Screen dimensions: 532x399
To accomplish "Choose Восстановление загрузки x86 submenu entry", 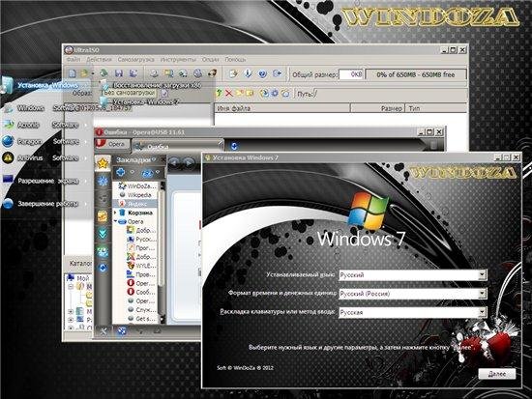I will click(156, 85).
